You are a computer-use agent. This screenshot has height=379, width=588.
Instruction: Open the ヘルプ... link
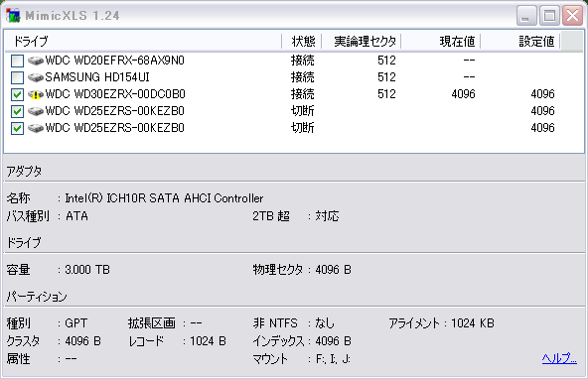pyautogui.click(x=559, y=358)
